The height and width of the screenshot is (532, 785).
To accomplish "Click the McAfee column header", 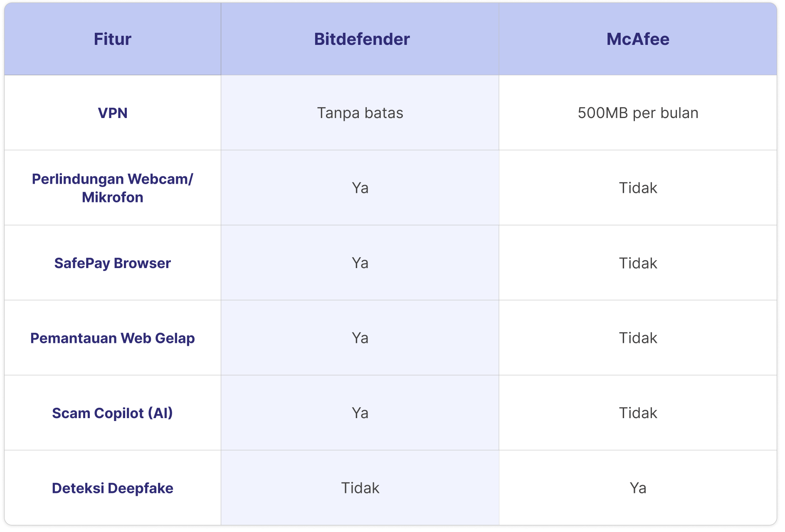I will coord(638,39).
